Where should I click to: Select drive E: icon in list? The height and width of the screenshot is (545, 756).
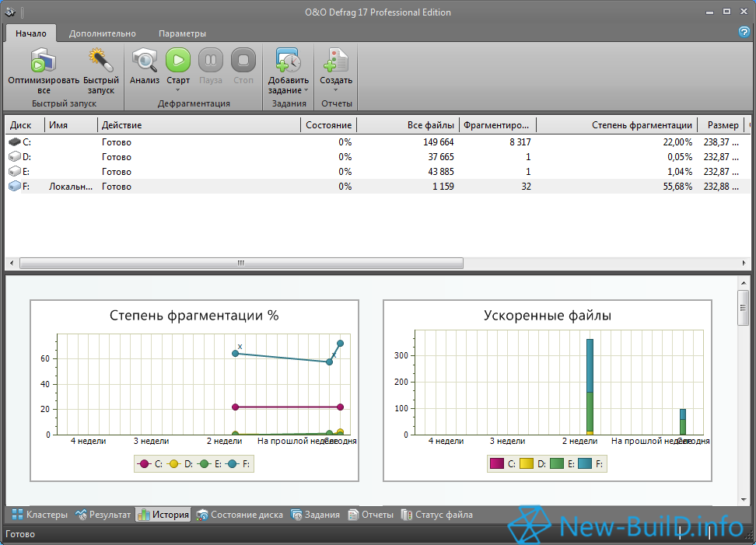15,172
